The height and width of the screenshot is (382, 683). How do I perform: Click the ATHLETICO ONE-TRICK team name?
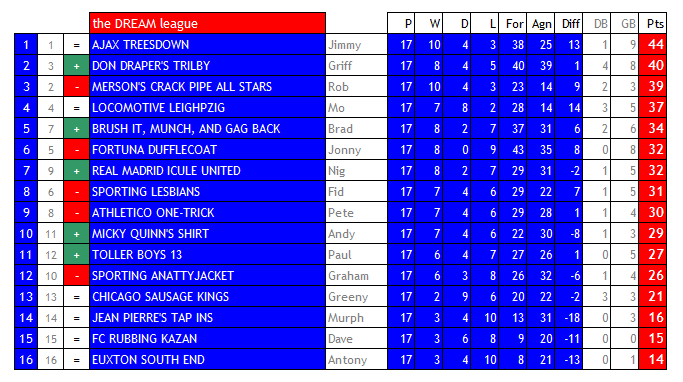[153, 213]
